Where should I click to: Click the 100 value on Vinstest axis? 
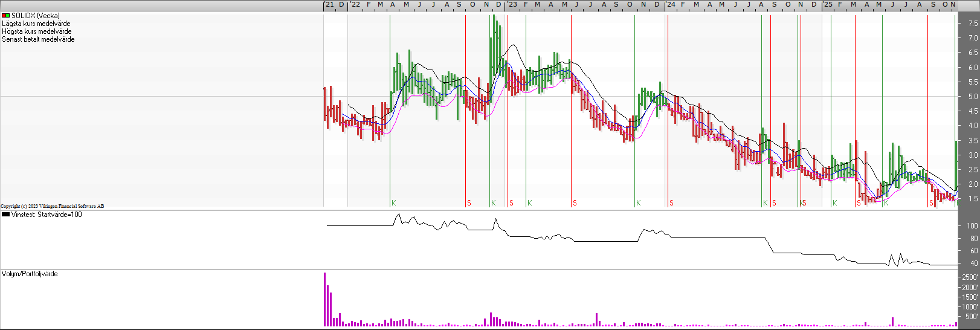click(972, 226)
